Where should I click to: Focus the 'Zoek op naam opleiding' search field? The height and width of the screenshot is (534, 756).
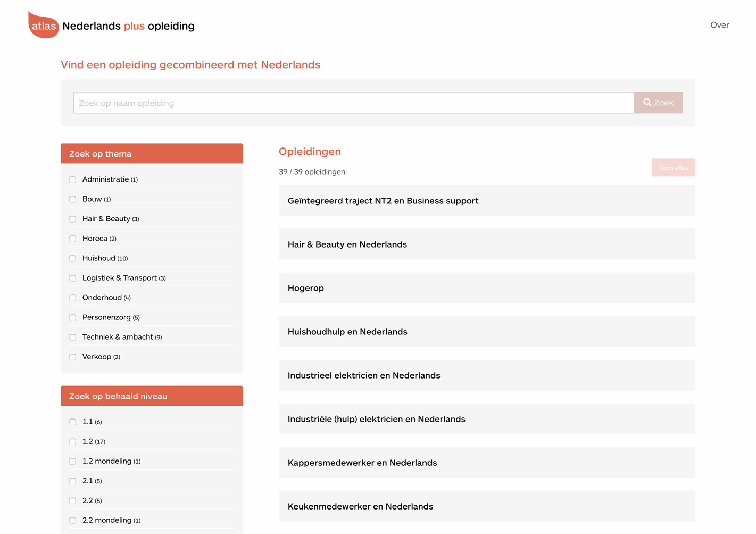(354, 103)
